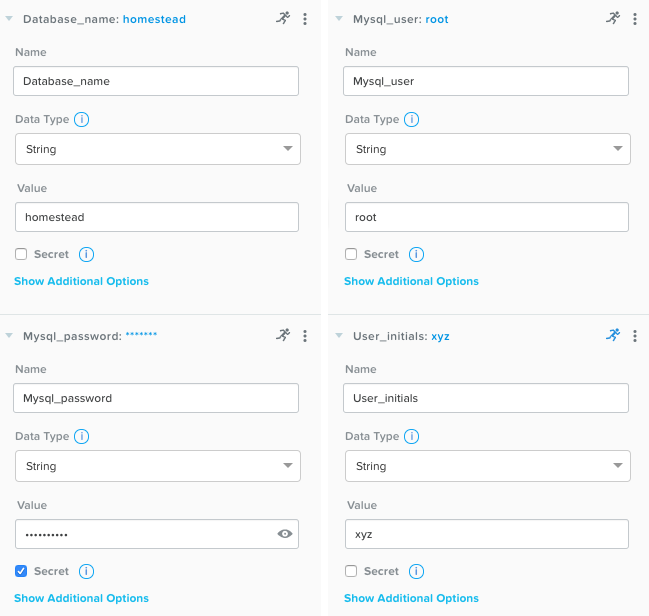Collapse the Database_name variable section
The width and height of the screenshot is (649, 616).
pyautogui.click(x=9, y=19)
